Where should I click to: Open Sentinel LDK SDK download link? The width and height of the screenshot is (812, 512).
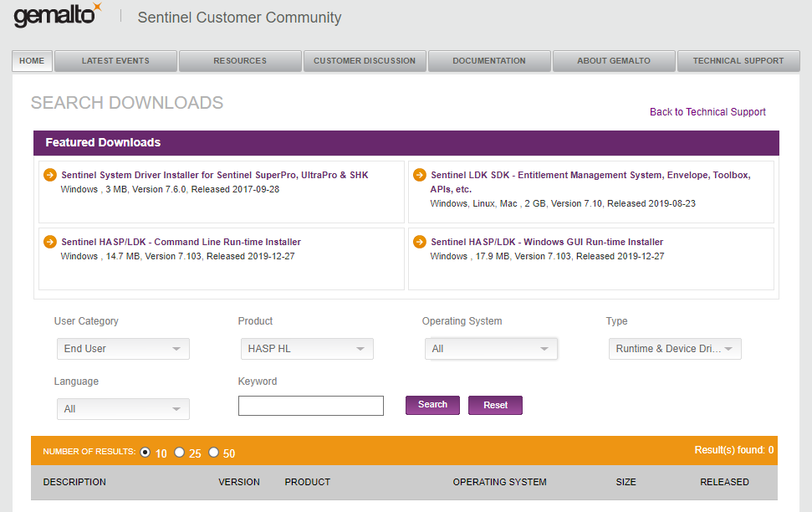[x=590, y=182]
